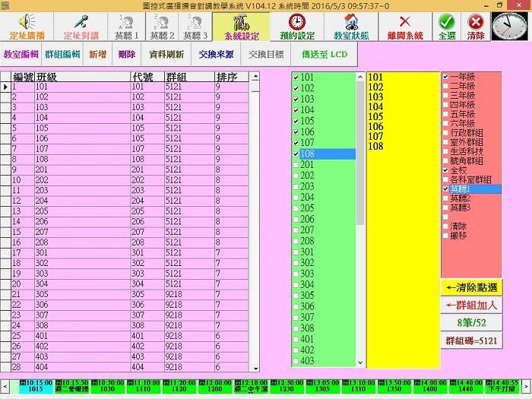Click the 資料刷新 refresh button
Viewport: 532px width, 399px height.
click(x=166, y=55)
